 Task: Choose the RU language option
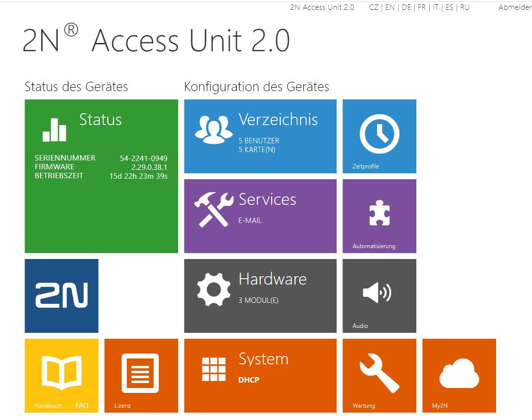coord(465,7)
